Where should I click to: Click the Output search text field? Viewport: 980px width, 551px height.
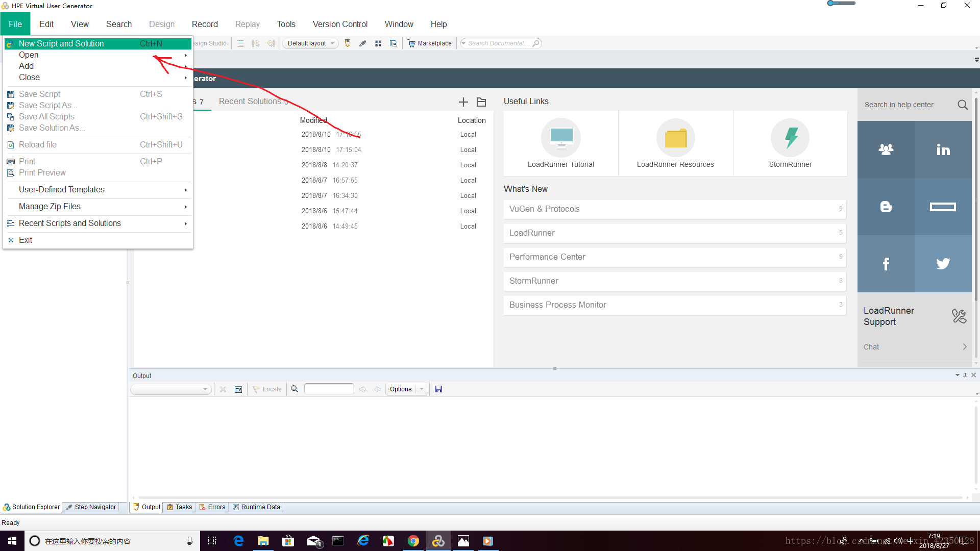(329, 389)
